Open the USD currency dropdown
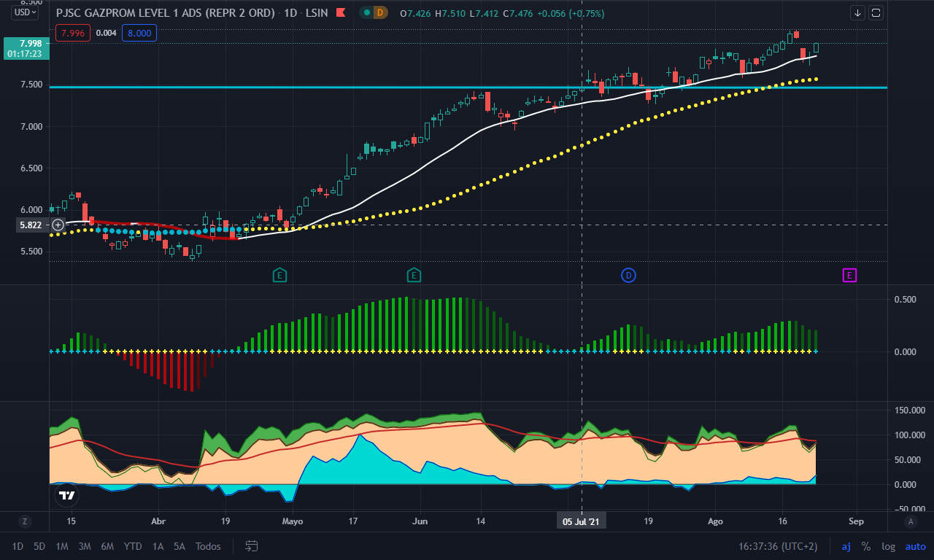This screenshot has width=934, height=560. pyautogui.click(x=24, y=12)
